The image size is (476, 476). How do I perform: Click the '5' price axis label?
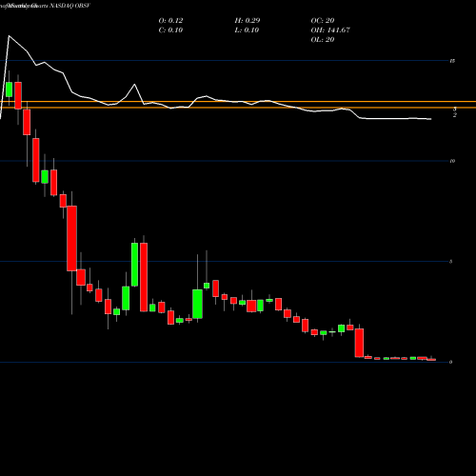(x=450, y=262)
